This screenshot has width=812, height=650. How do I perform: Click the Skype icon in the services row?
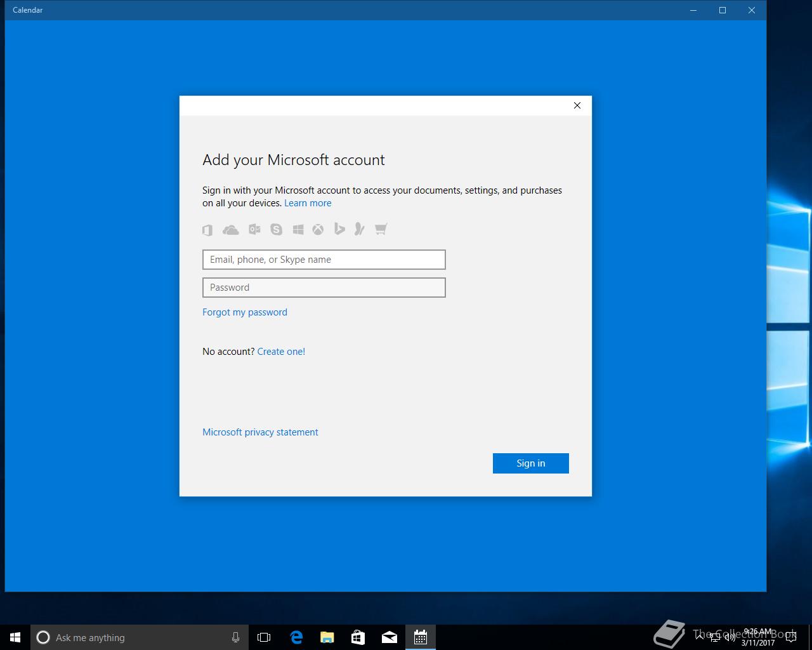[x=276, y=229]
